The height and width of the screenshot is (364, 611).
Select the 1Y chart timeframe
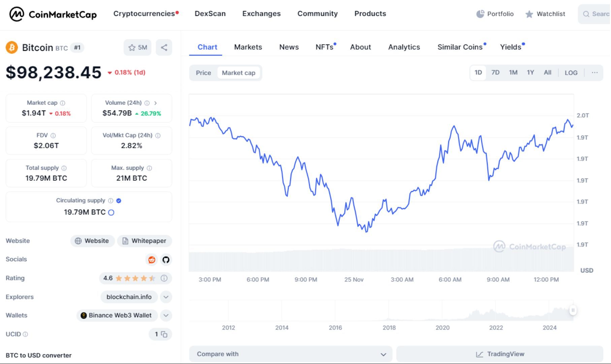pos(530,72)
